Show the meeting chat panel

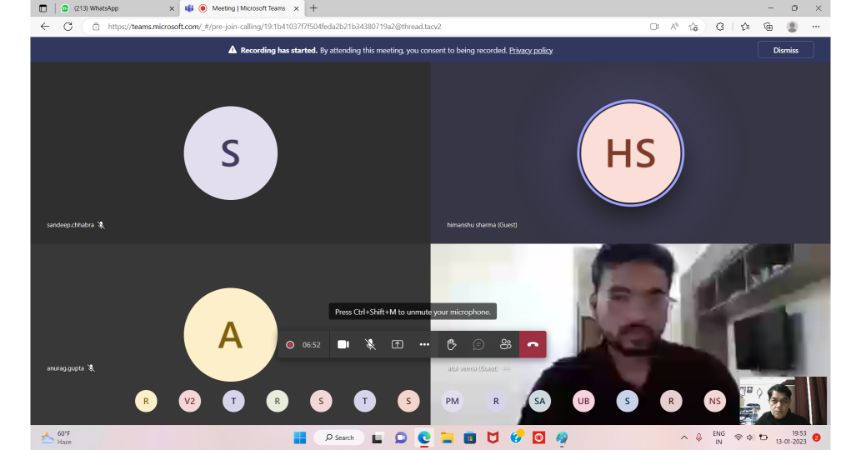(x=478, y=344)
